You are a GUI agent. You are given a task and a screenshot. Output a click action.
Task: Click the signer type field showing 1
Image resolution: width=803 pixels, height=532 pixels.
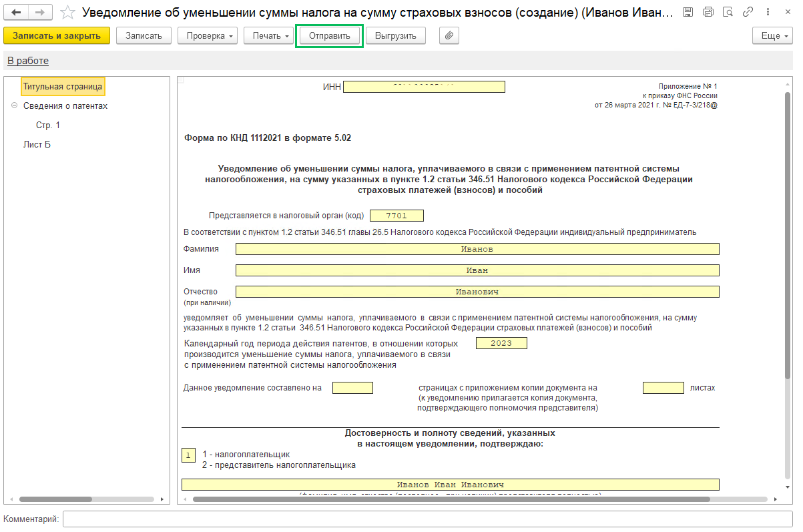click(x=188, y=455)
